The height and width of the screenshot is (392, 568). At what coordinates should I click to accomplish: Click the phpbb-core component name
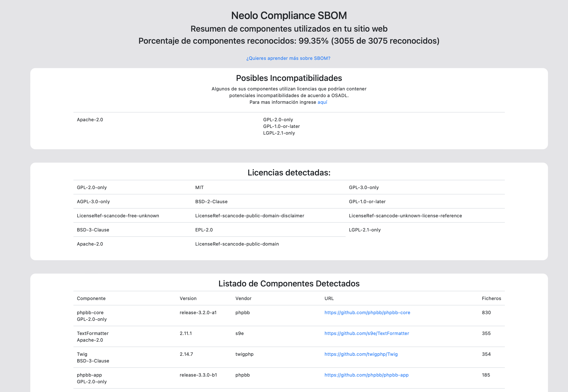90,313
